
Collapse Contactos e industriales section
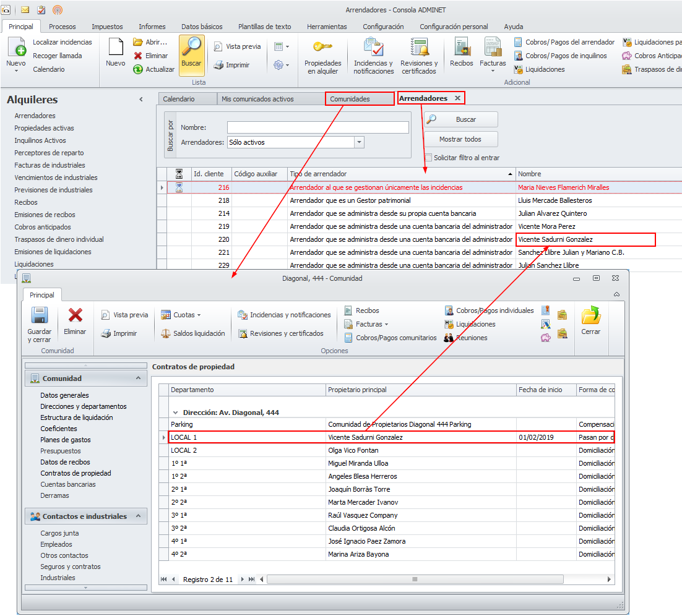pos(138,516)
